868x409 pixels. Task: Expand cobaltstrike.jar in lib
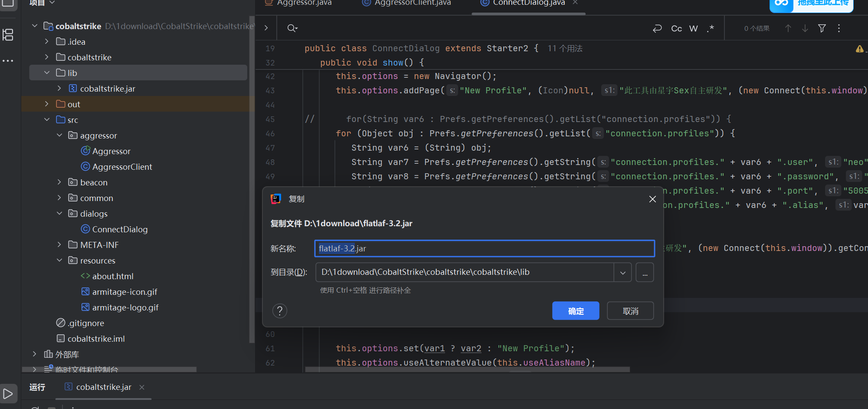coord(59,89)
